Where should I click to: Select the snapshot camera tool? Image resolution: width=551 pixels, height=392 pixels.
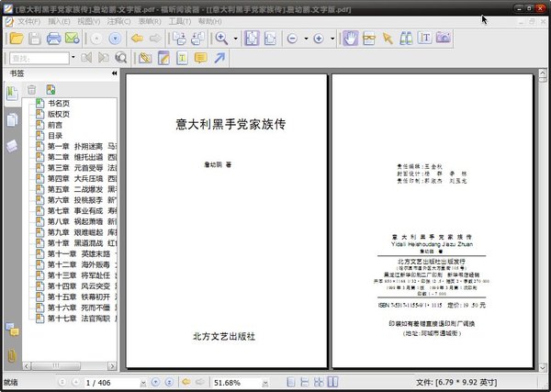point(444,38)
